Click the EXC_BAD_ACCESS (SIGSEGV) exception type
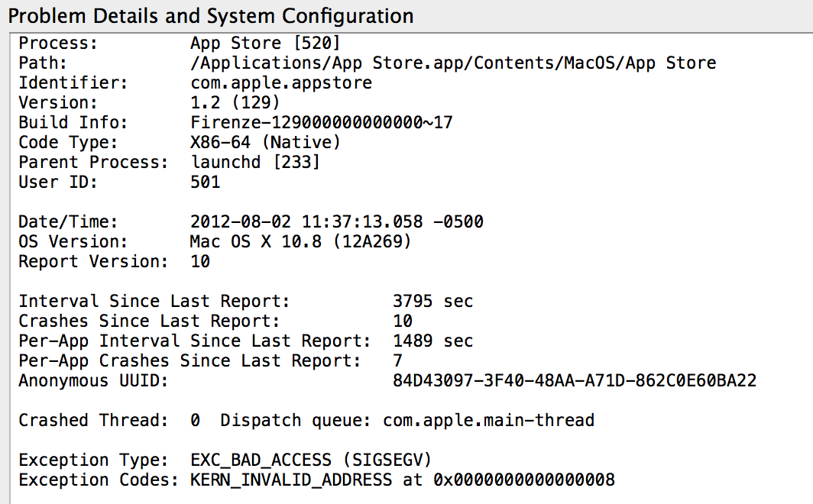The width and height of the screenshot is (813, 504). [310, 460]
